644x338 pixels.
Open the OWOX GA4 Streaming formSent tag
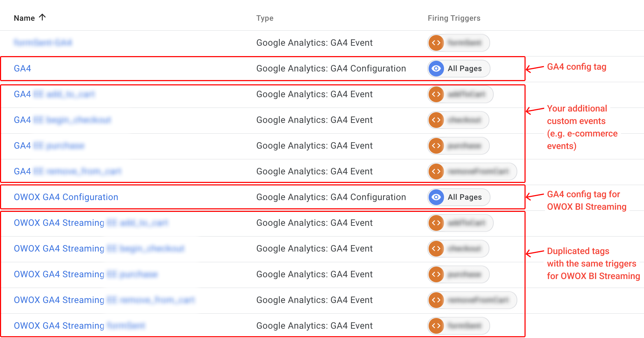pyautogui.click(x=79, y=326)
